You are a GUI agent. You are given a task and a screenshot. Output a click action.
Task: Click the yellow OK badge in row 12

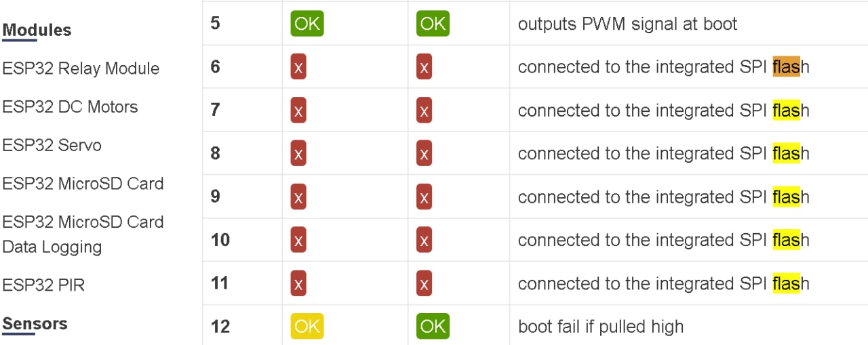(307, 327)
